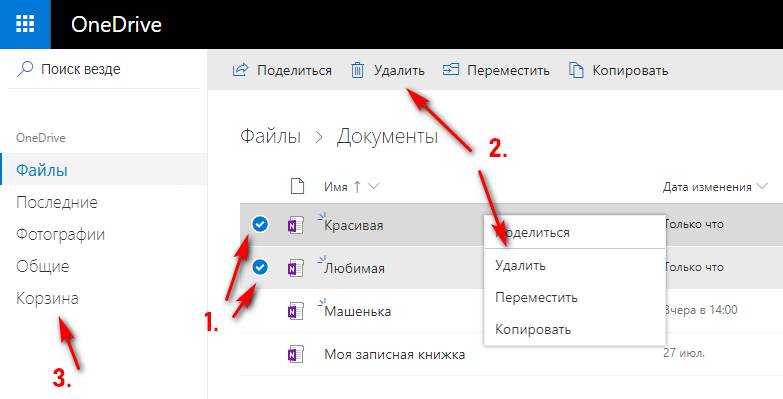Viewport: 783px width, 399px height.
Task: Click the OneNote icon of Моя записная книжка
Action: [x=296, y=355]
